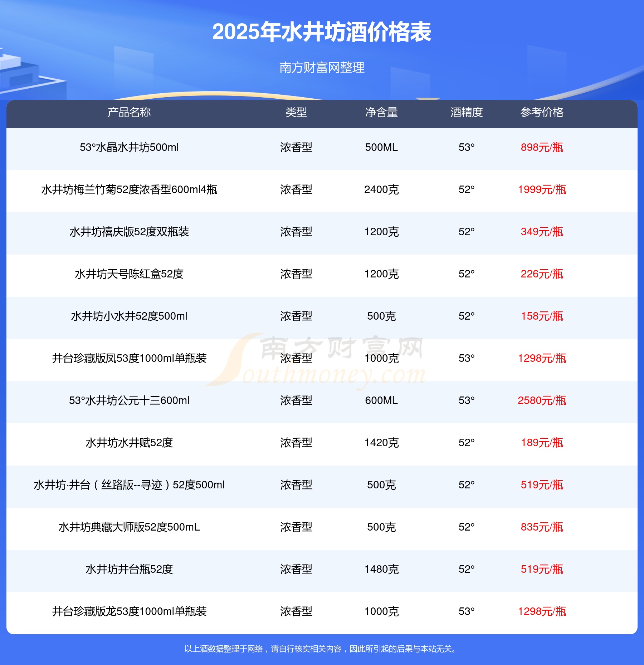The image size is (644, 665).
Task: Select product name 水井坊禧庆版52度双瓶装
Action: 129,232
